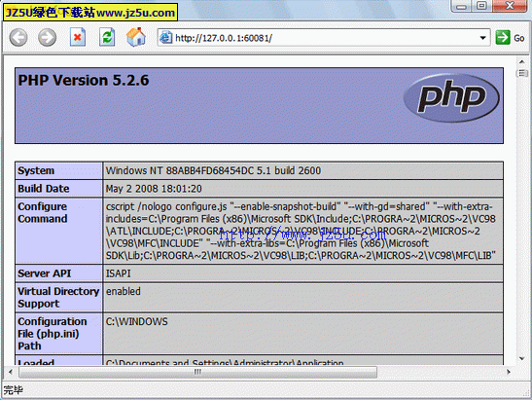The height and width of the screenshot is (400, 532).
Task: Click the vertical scrollbar up arrow
Action: [x=522, y=61]
